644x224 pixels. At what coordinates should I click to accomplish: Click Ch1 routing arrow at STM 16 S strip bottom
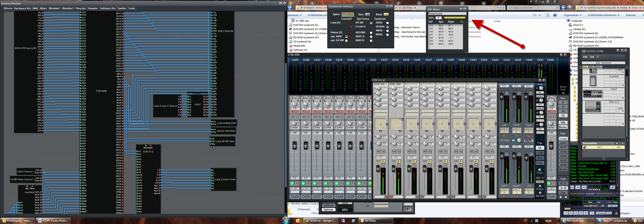point(386,196)
